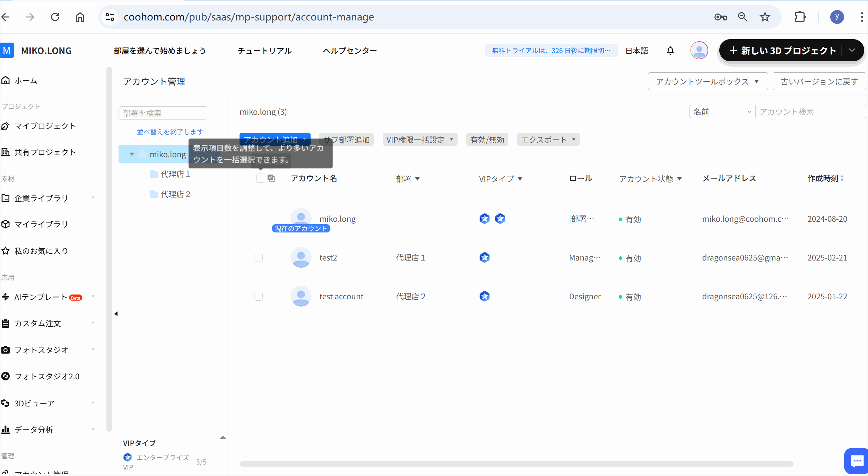Click 古いバージョンに戻す button
Screen dimensions: 868x476
click(819, 81)
